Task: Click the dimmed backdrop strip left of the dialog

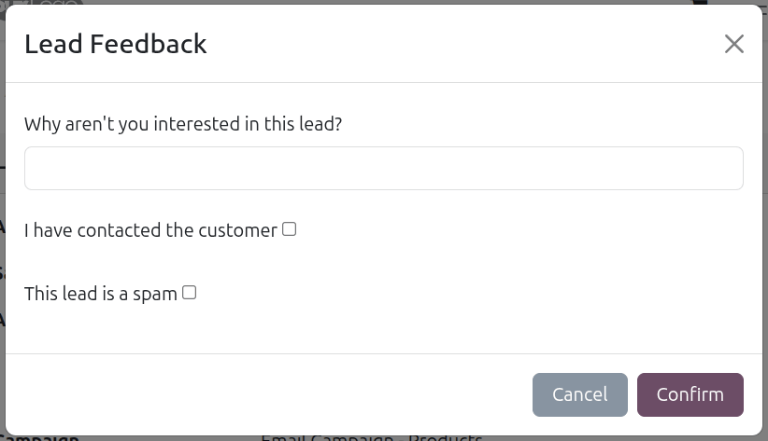Action: [x=2, y=220]
